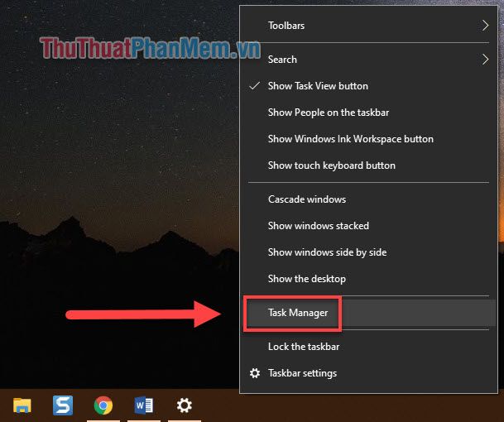Expand the Toolbars submenu arrow
504x422 pixels.
pos(485,26)
